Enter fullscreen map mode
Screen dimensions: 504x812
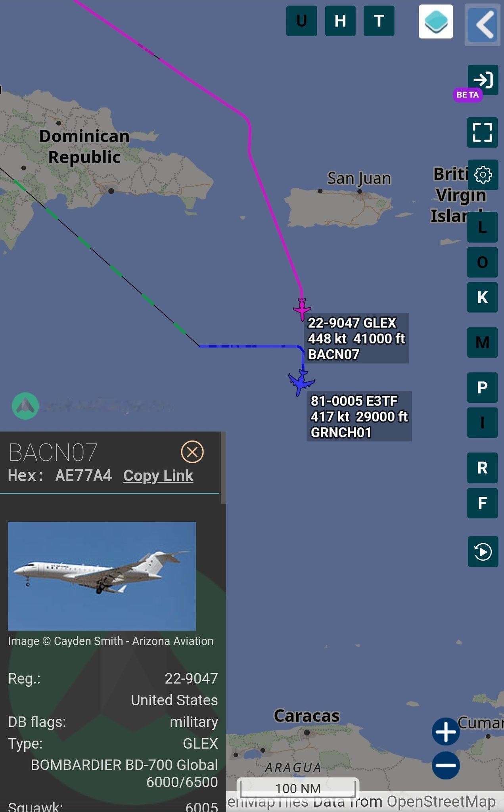pos(482,132)
